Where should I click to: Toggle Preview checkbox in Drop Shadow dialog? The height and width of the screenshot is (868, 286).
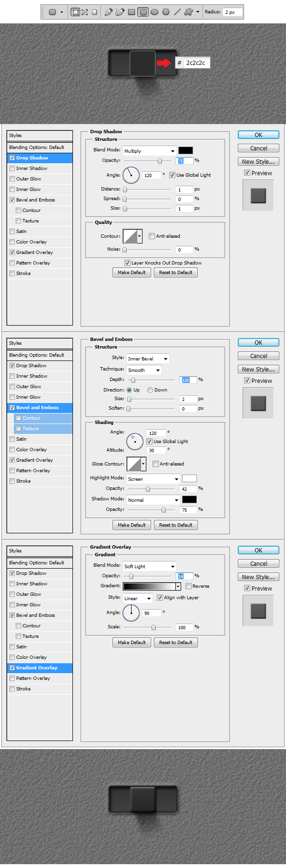247,173
